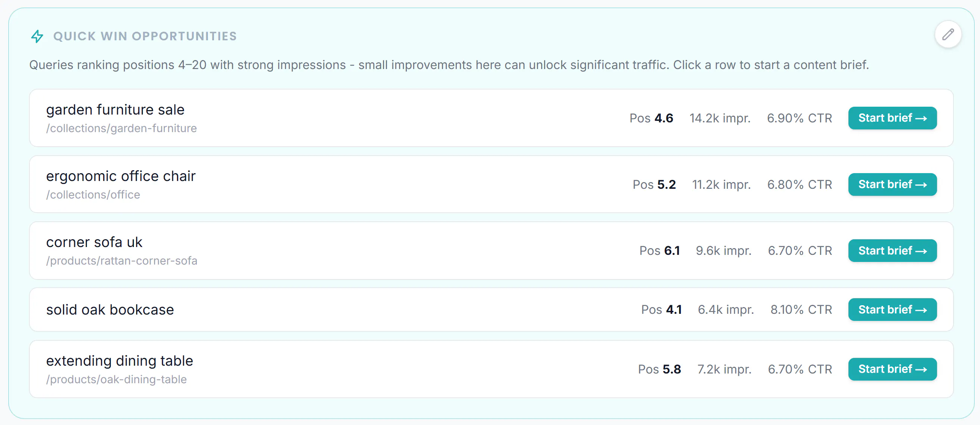Click the 'Pos 4.1' position value
Viewport: 980px width, 425px height.
[662, 310]
